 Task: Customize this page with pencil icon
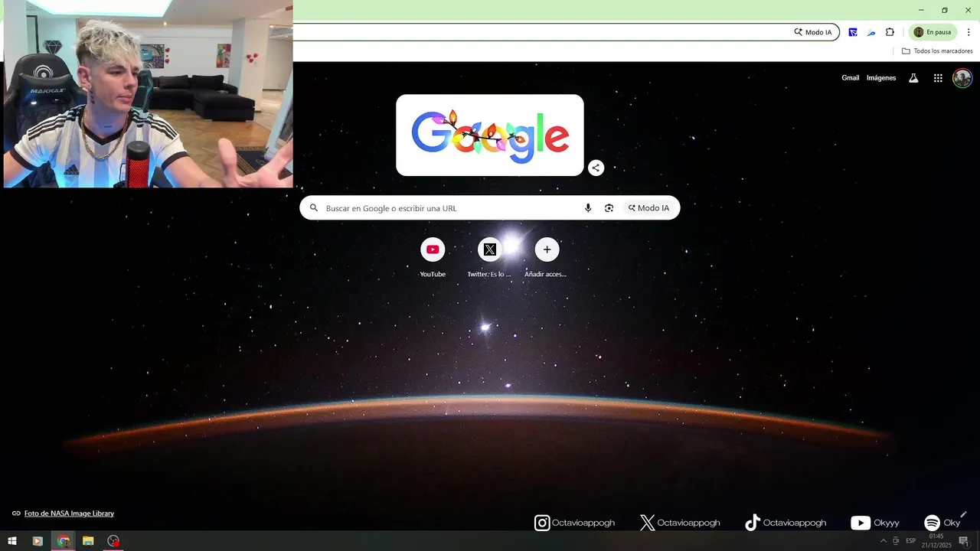click(x=963, y=514)
